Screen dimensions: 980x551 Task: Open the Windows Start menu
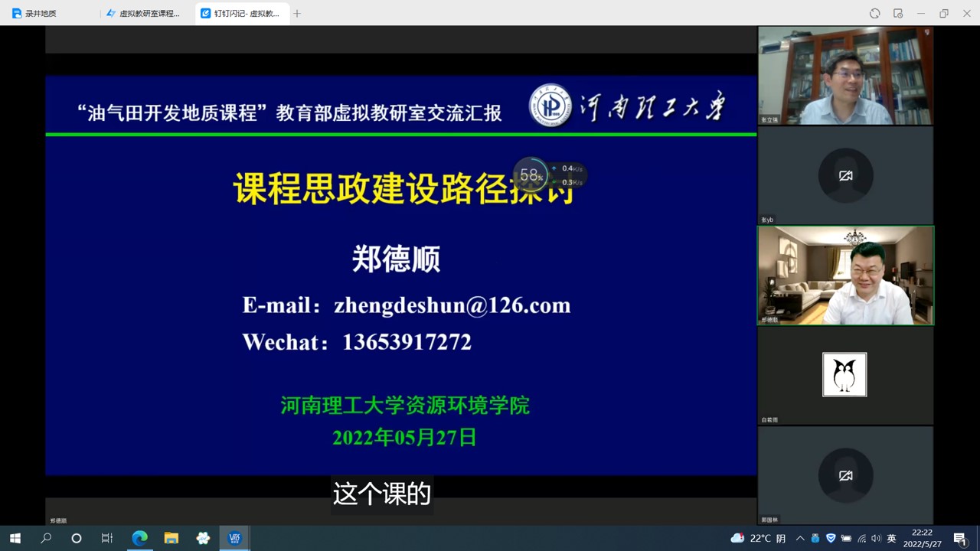coord(15,538)
